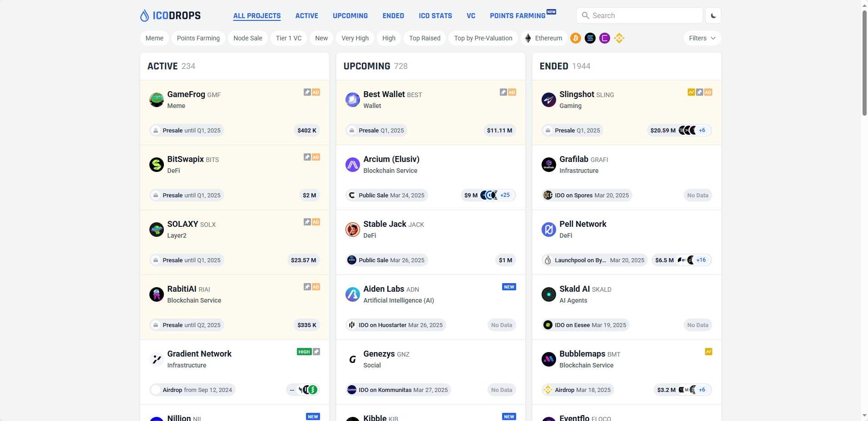Image resolution: width=868 pixels, height=421 pixels.
Task: Click the AD badge on GameFrog card
Action: [x=316, y=92]
